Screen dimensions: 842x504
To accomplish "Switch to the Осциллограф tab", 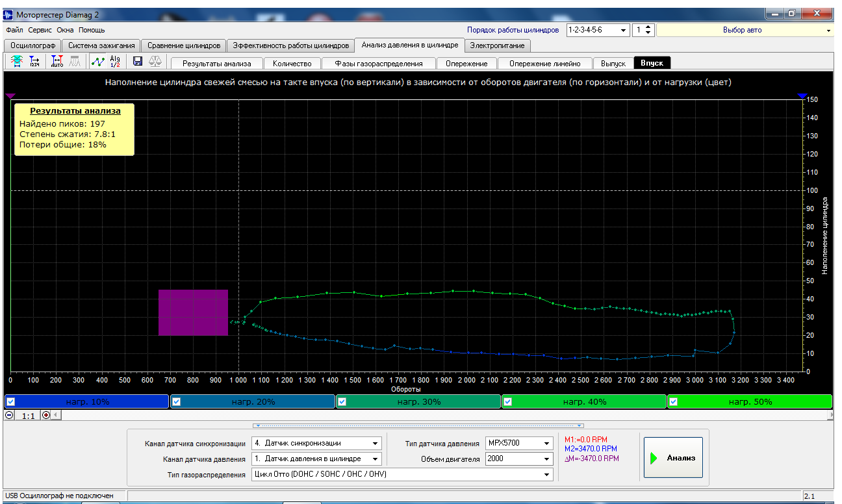I will (x=32, y=45).
